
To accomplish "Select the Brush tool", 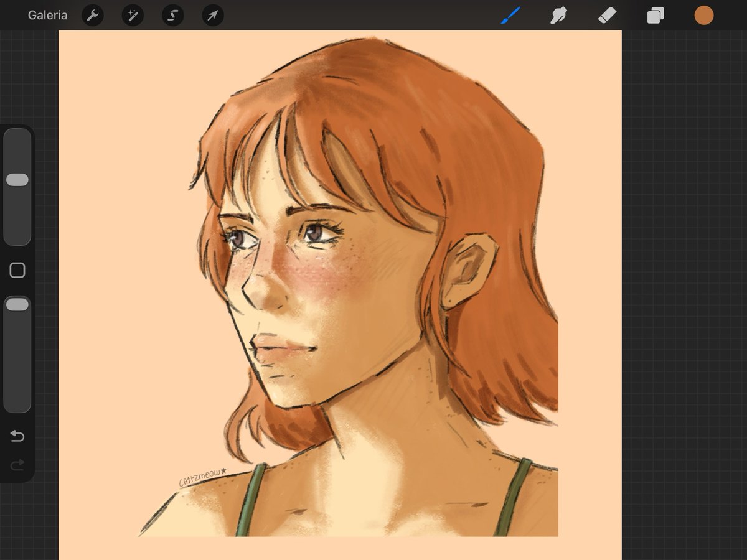I will coord(510,16).
